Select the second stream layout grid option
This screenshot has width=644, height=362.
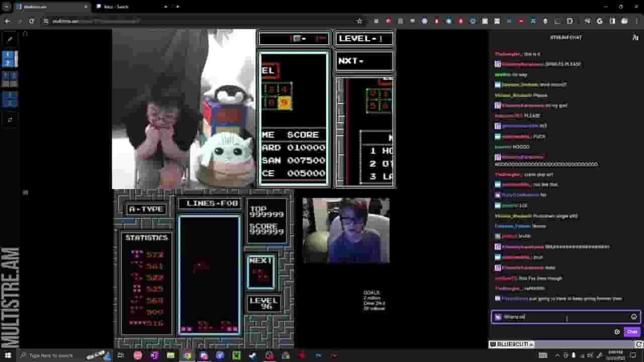coord(10,79)
